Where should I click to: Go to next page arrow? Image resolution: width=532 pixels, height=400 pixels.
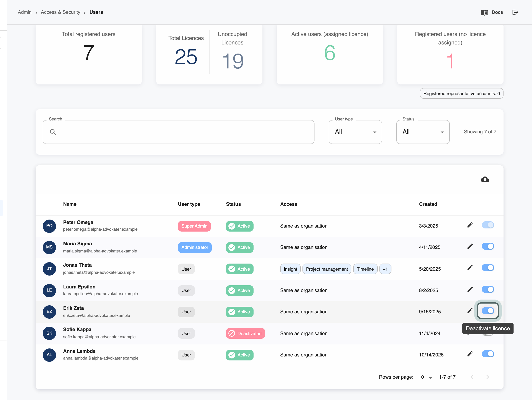click(488, 377)
